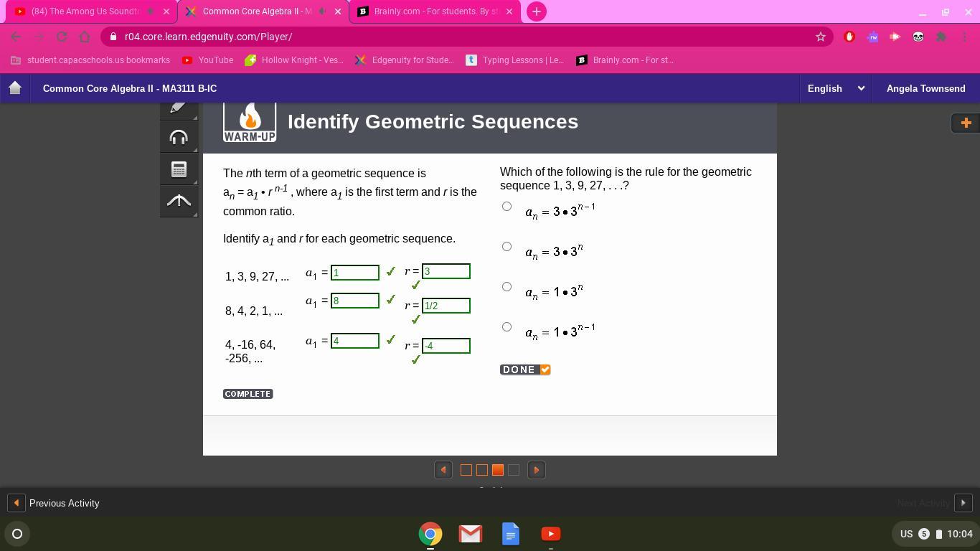Viewport: 980px width, 551px height.
Task: Close the Brainly.com browser tab
Action: 510,11
